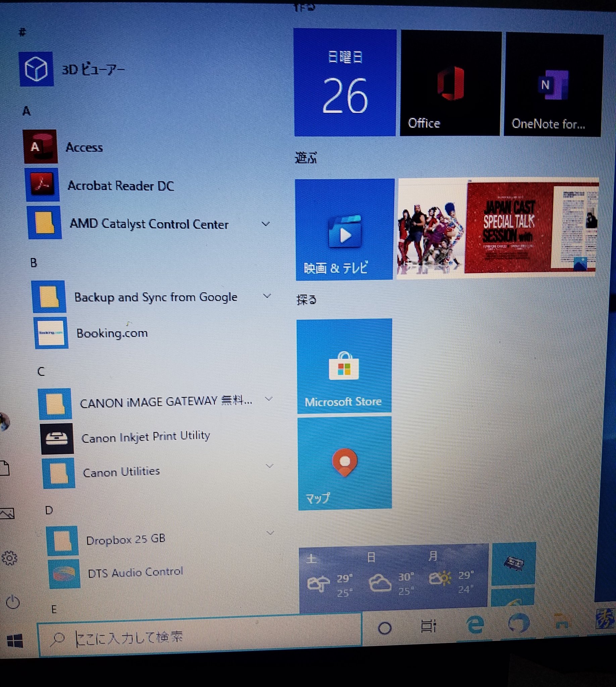Click the E section header letter

click(x=54, y=609)
